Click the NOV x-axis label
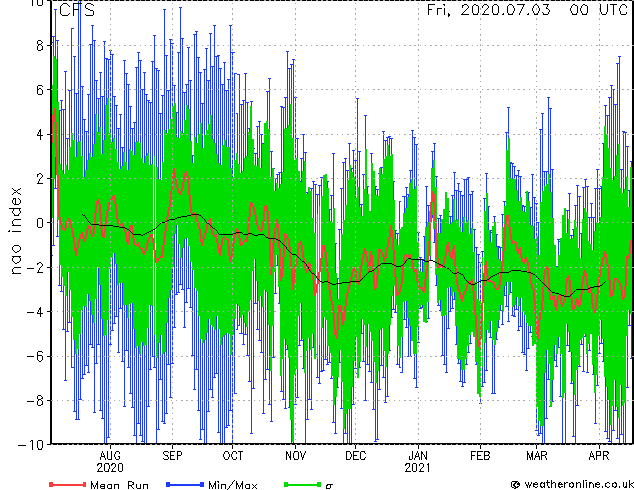This screenshot has height=490, width=634. pos(295,456)
